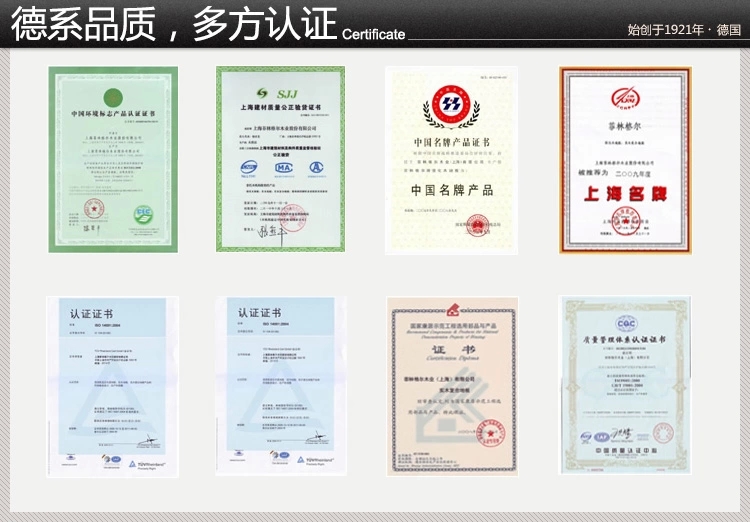750x522 pixels.
Task: Click the house emblem atop the housing certificate
Action: coord(452,306)
